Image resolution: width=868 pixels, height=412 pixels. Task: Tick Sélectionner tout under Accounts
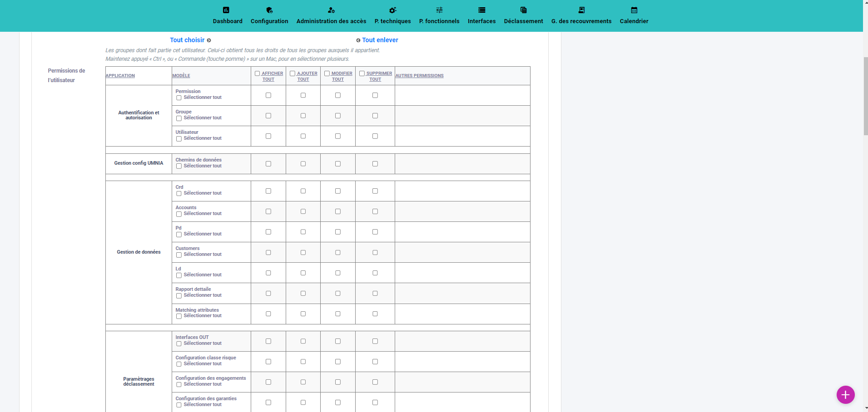point(179,214)
